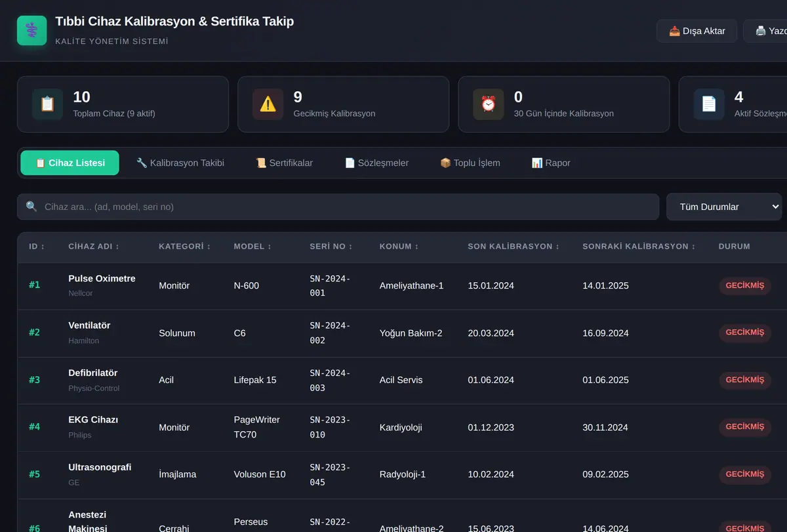Screen dimensions: 787x532
Task: Click the Gecikmiş Kalibrasyon count 9
Action: [298, 97]
